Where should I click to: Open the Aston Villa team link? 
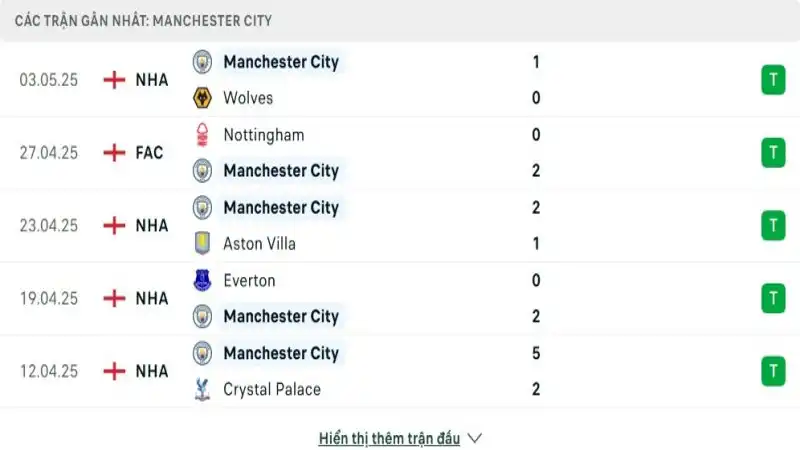[259, 243]
